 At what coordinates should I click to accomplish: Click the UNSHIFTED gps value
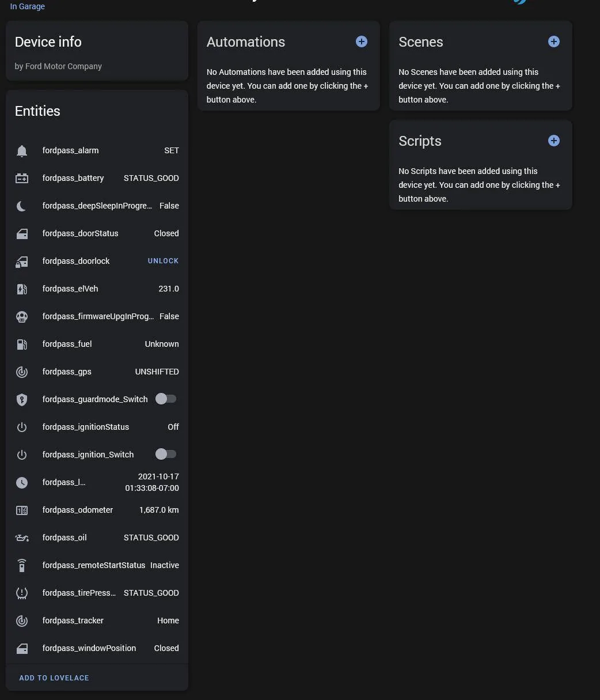157,372
